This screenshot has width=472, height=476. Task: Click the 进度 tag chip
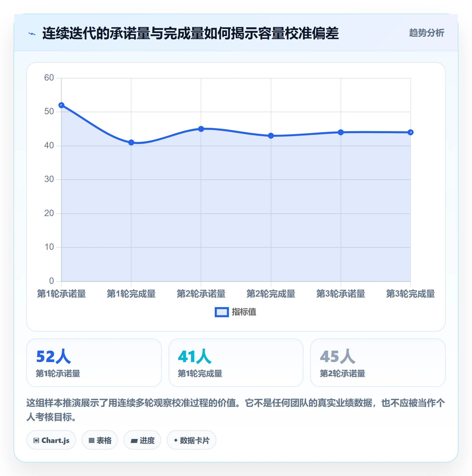[142, 440]
